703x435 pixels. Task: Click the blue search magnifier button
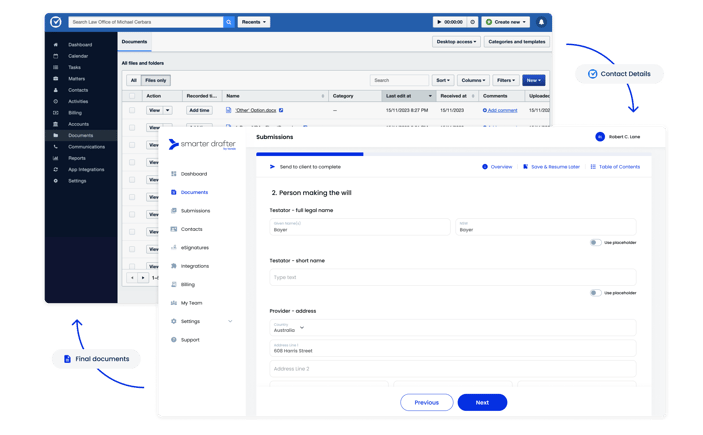click(229, 22)
